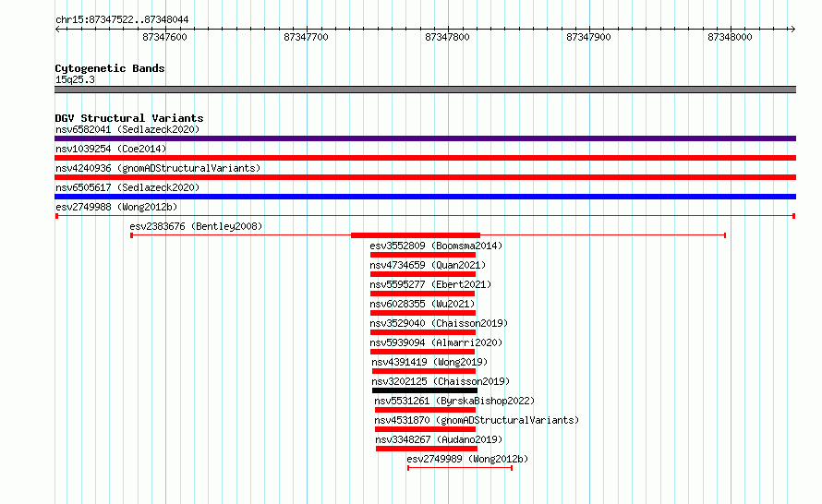Viewport: 822px width, 504px height.
Task: Click the thick red esv2383676 inner bar
Action: [416, 235]
